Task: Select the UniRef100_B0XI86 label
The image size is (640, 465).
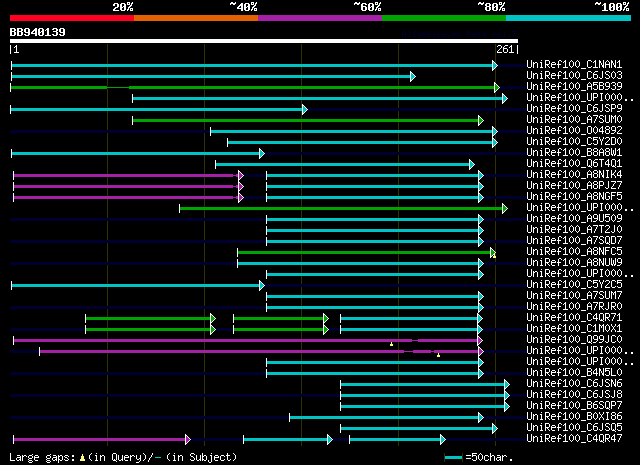Action: pos(574,417)
